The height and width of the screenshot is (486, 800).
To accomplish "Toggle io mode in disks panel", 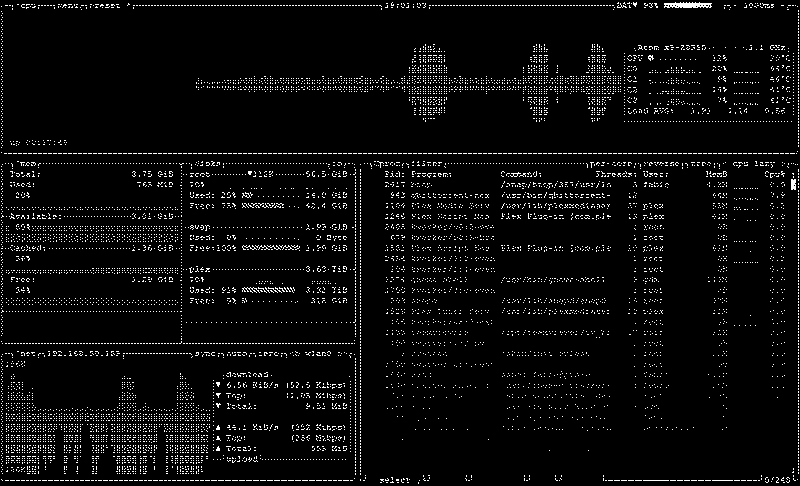I will 339,164.
